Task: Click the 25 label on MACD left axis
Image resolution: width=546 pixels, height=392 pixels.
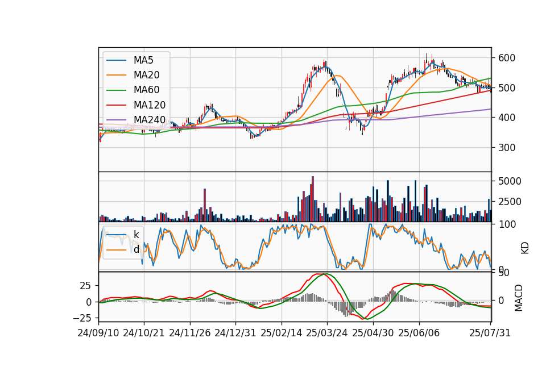Action: click(85, 286)
